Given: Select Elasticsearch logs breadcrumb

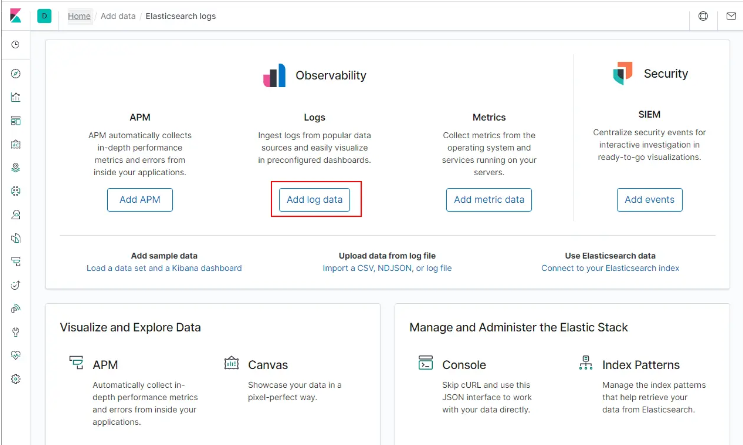Looking at the screenshot, I should 181,16.
